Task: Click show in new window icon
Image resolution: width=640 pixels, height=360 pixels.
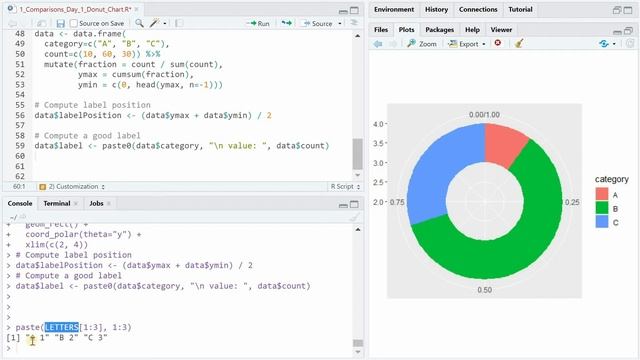Action: [x=42, y=23]
